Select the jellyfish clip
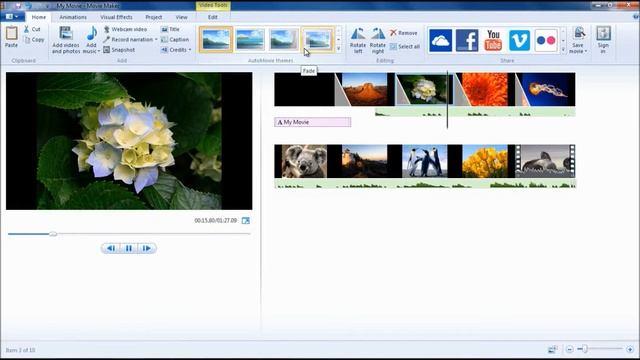Screen dimensions: 640x360 click(545, 89)
